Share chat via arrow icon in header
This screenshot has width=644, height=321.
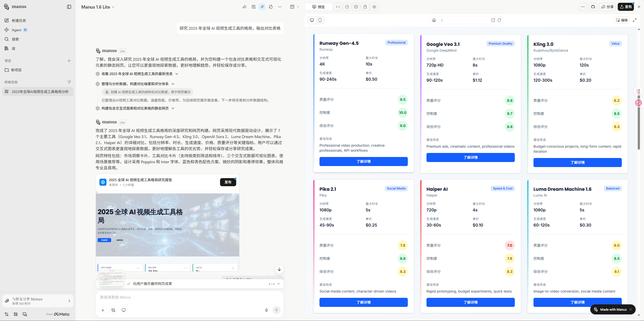pyautogui.click(x=245, y=7)
